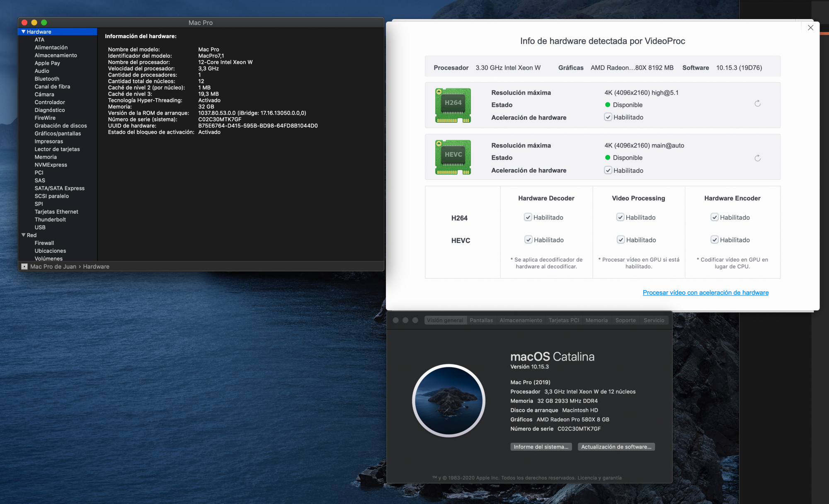Viewport: 829px width, 504px height.
Task: Open the Almacenamiento tab
Action: (521, 320)
